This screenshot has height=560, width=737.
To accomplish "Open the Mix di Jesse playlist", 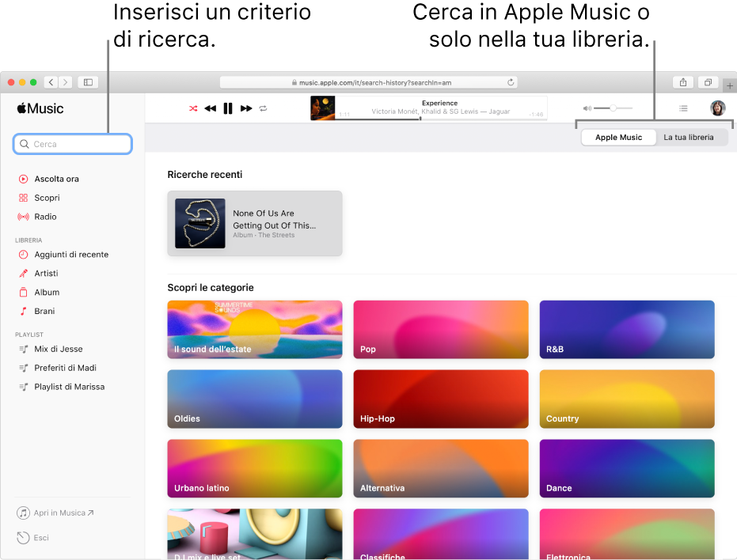I will tap(58, 349).
